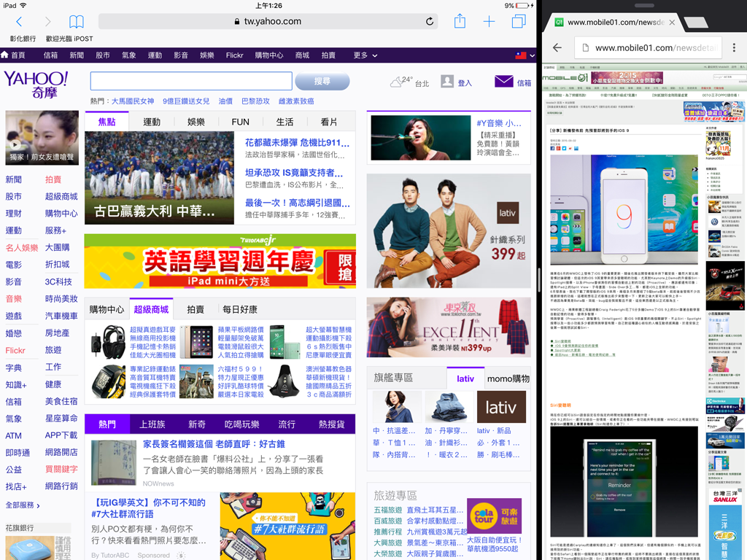Open cola tour 可樂旅遊 logo
Viewport: 747px width, 560px height.
pos(494,516)
